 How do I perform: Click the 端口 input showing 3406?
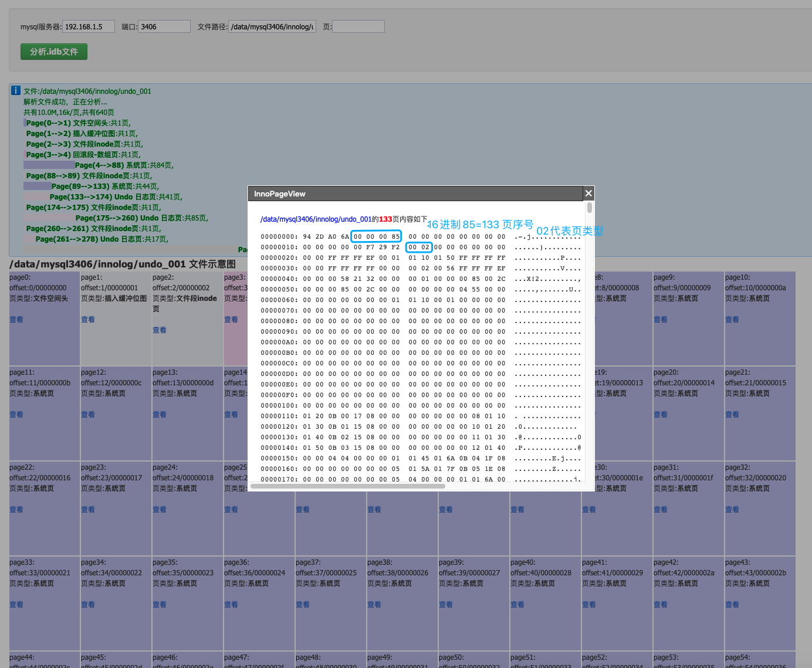point(164,26)
